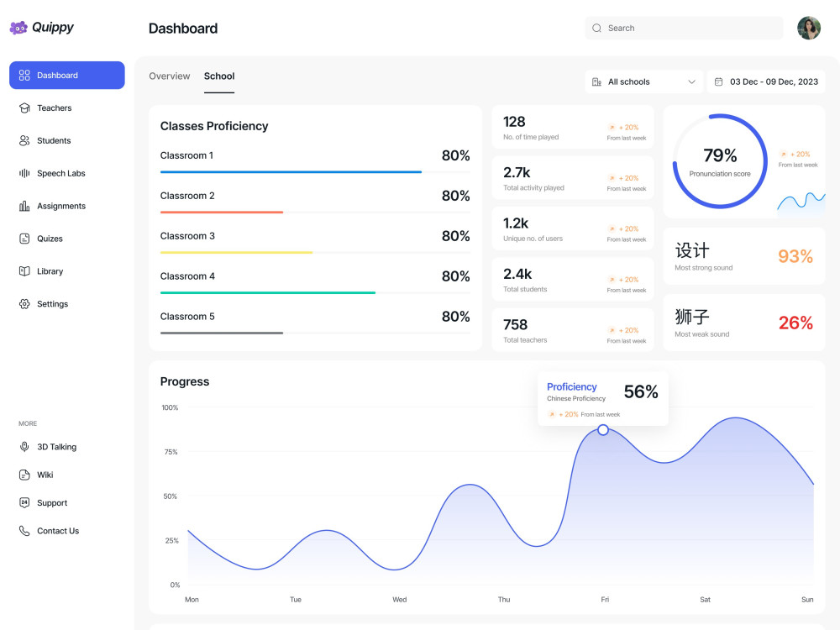Click the Library book icon
This screenshot has height=630, width=840.
coord(24,271)
